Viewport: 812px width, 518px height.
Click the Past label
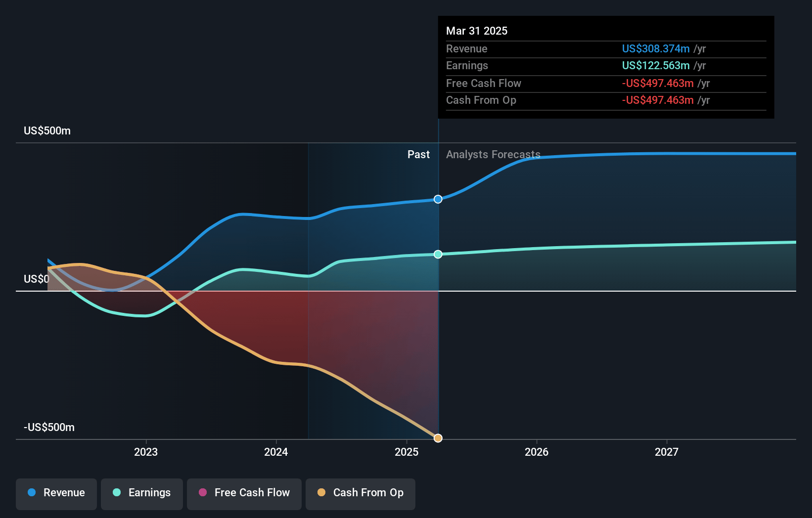point(418,155)
